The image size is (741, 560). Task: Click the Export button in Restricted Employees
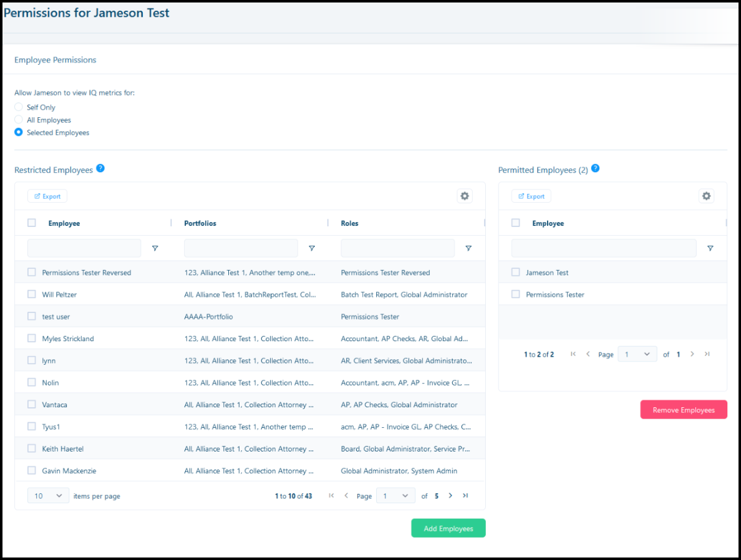pyautogui.click(x=47, y=196)
